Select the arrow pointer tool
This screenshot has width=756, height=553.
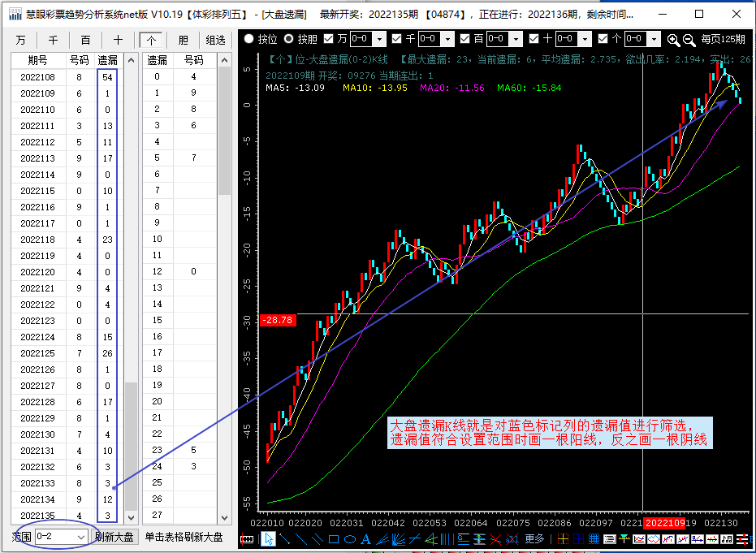click(x=268, y=539)
